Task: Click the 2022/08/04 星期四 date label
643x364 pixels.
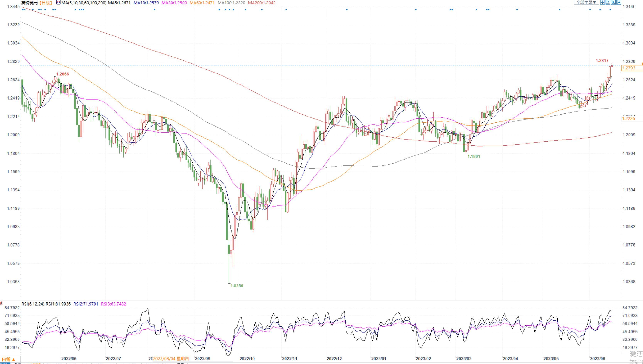Action: click(171, 358)
